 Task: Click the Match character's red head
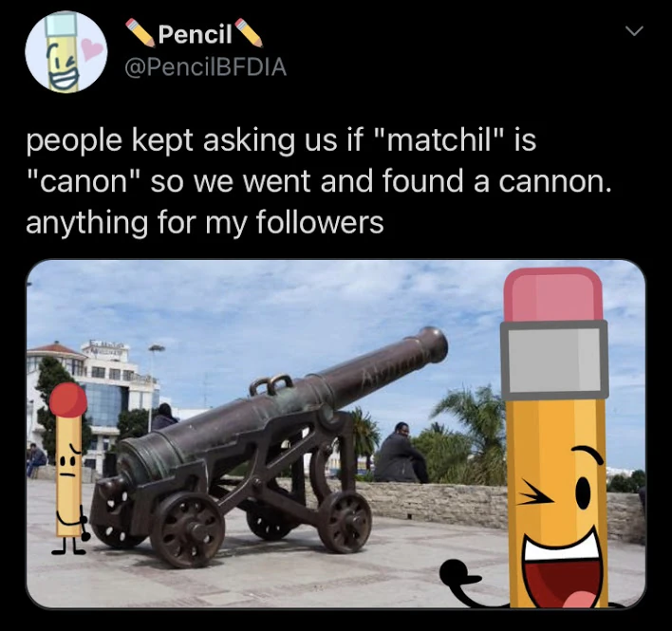tap(68, 400)
